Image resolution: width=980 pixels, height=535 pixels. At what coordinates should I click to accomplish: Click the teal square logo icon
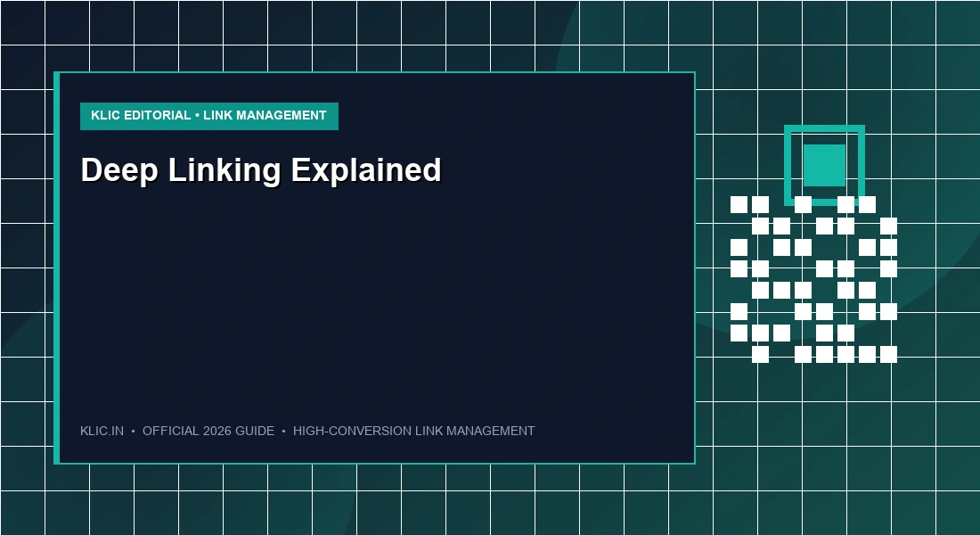pyautogui.click(x=824, y=165)
